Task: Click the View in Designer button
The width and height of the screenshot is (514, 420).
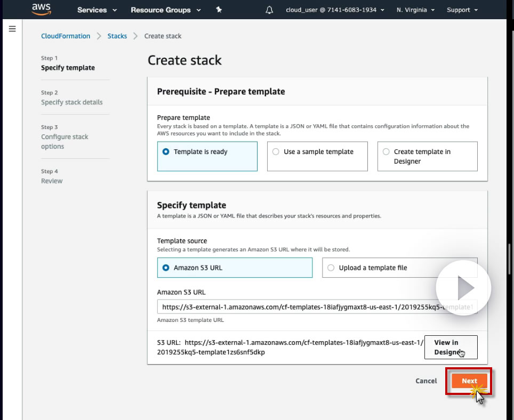Action: tap(451, 348)
